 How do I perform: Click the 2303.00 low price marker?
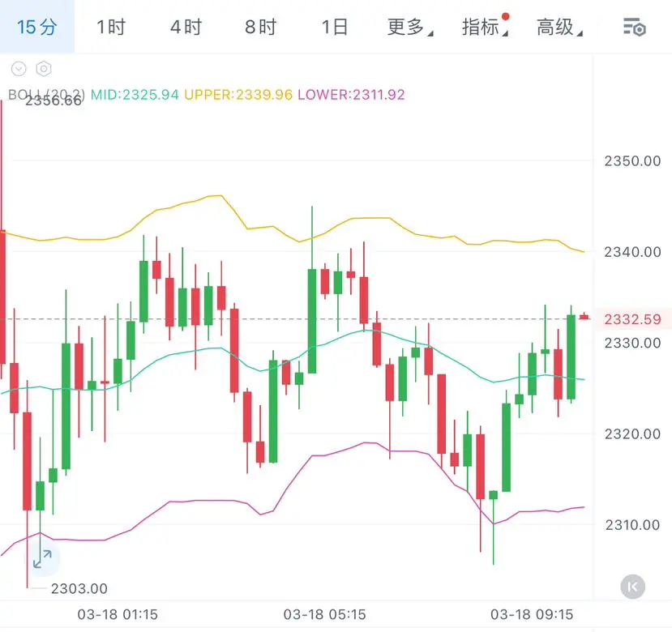79,589
